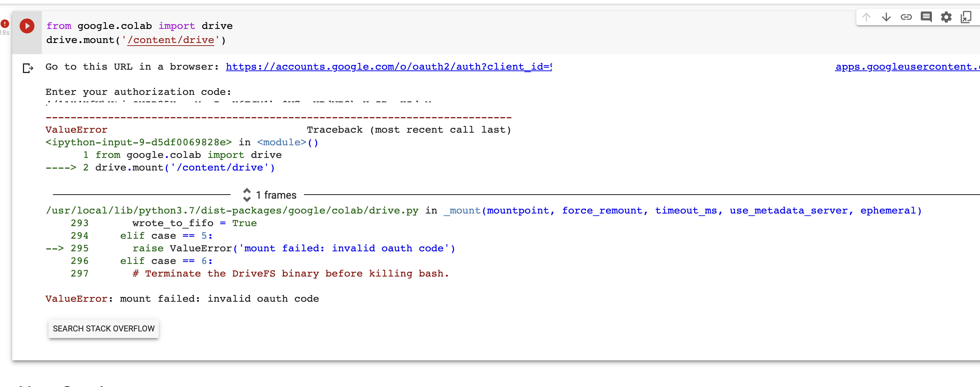Open the cell settings gear

pos(947,17)
